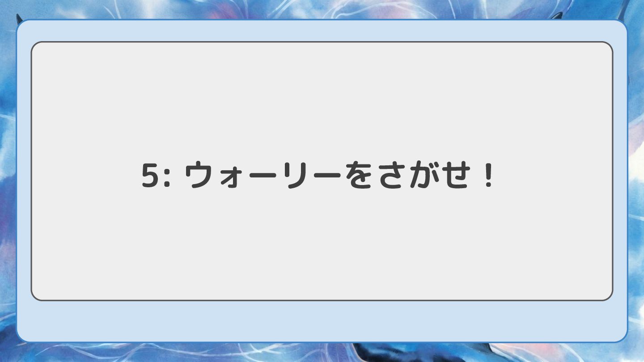This screenshot has height=362, width=644.
Task: Click the watercolor background along the top edge
Action: (x=322, y=9)
